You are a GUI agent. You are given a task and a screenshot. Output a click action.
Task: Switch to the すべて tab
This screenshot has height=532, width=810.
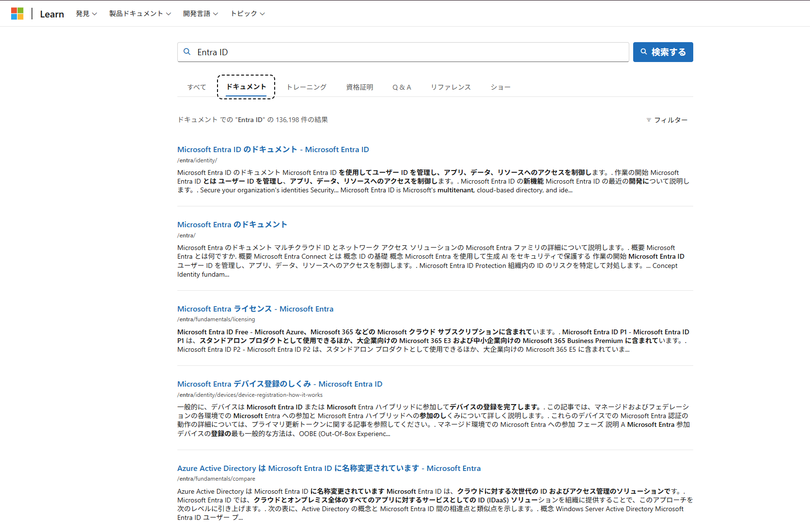point(197,87)
